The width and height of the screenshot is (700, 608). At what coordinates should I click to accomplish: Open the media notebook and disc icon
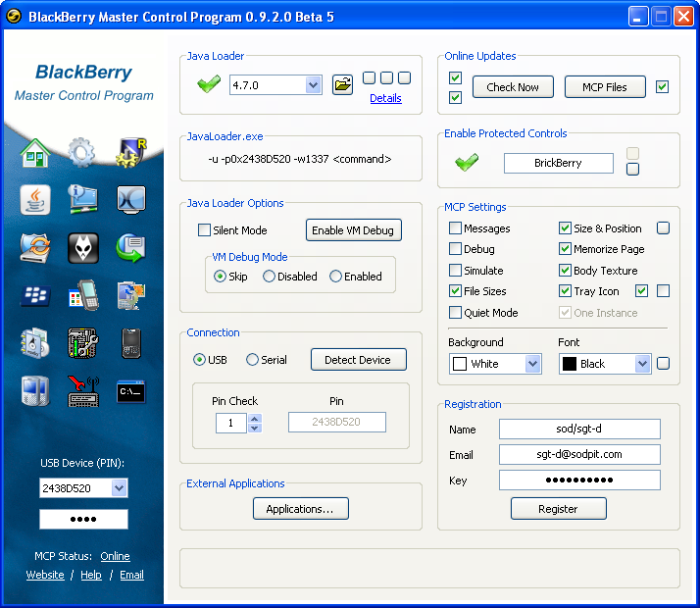35,343
